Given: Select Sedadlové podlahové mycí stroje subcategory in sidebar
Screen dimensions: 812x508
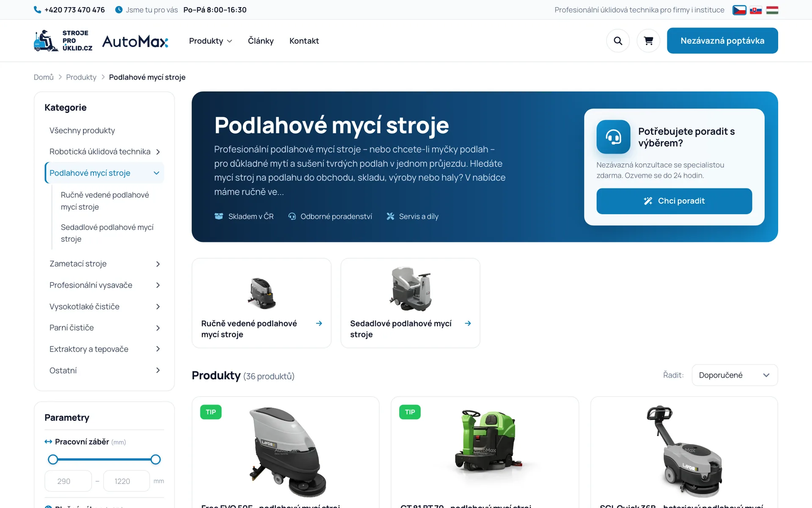Looking at the screenshot, I should tap(107, 233).
